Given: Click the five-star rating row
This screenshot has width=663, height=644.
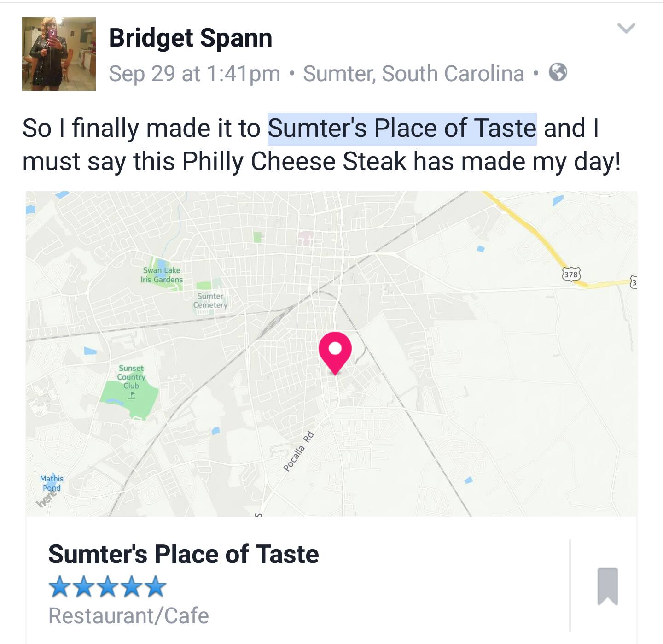Looking at the screenshot, I should point(105,586).
